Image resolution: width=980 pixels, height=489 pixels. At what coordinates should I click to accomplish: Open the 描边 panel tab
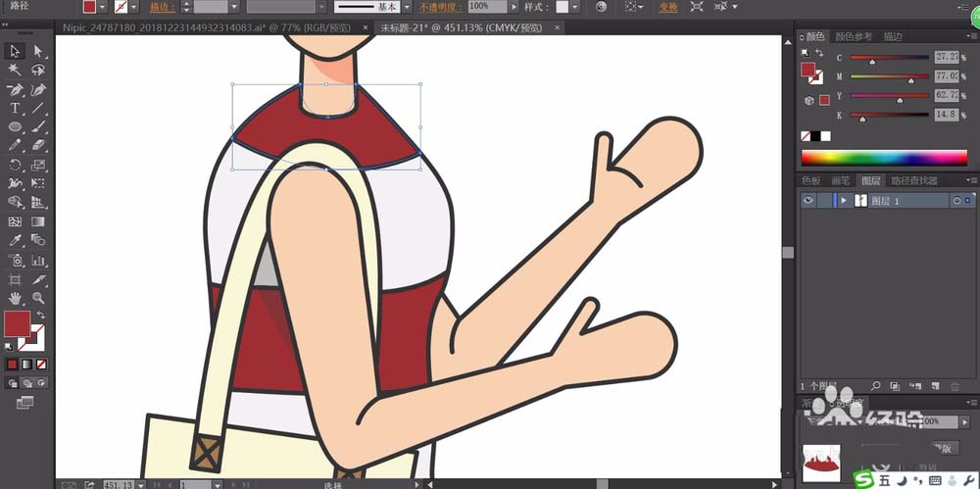893,37
